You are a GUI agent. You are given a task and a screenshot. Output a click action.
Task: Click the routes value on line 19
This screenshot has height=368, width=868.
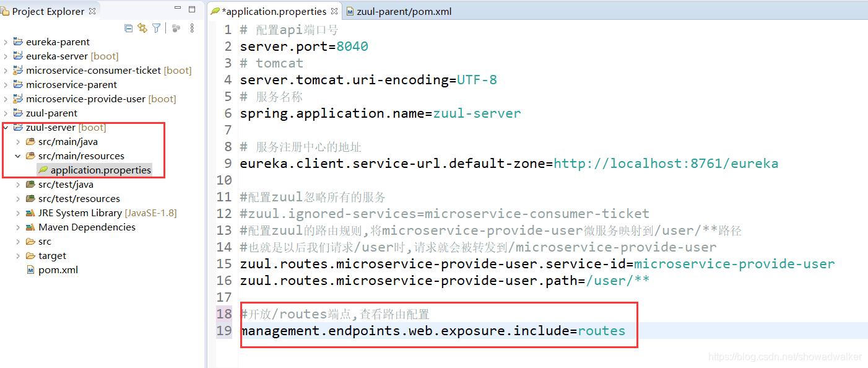[601, 331]
